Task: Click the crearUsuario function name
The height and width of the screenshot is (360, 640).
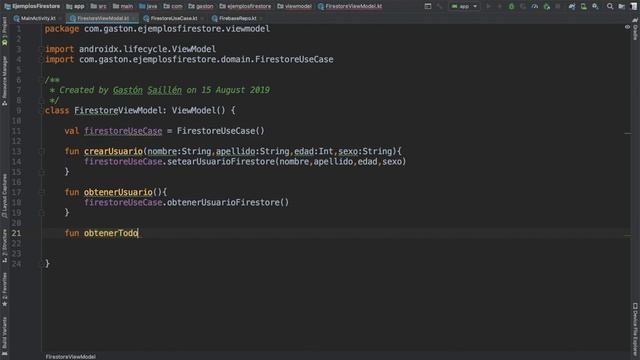Action: pos(113,151)
